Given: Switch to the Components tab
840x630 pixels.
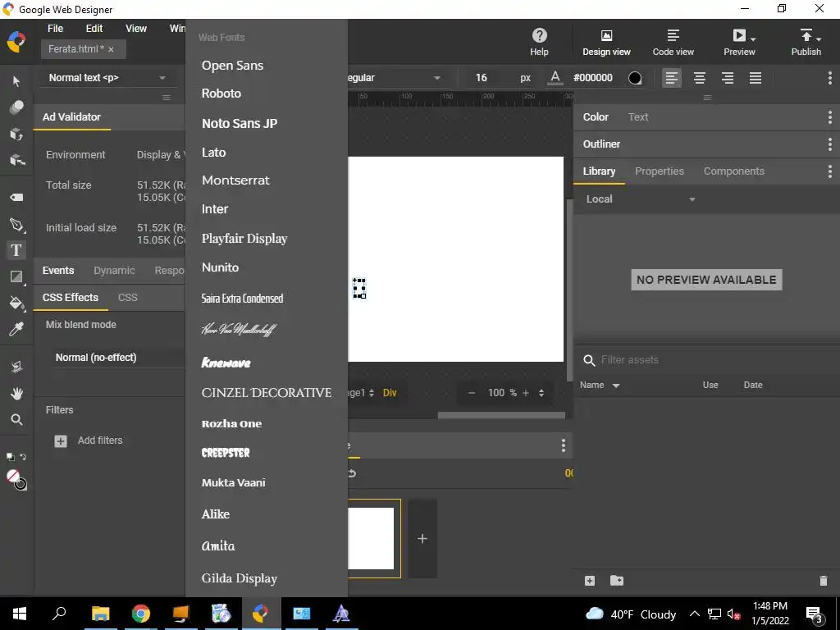Looking at the screenshot, I should tap(733, 171).
